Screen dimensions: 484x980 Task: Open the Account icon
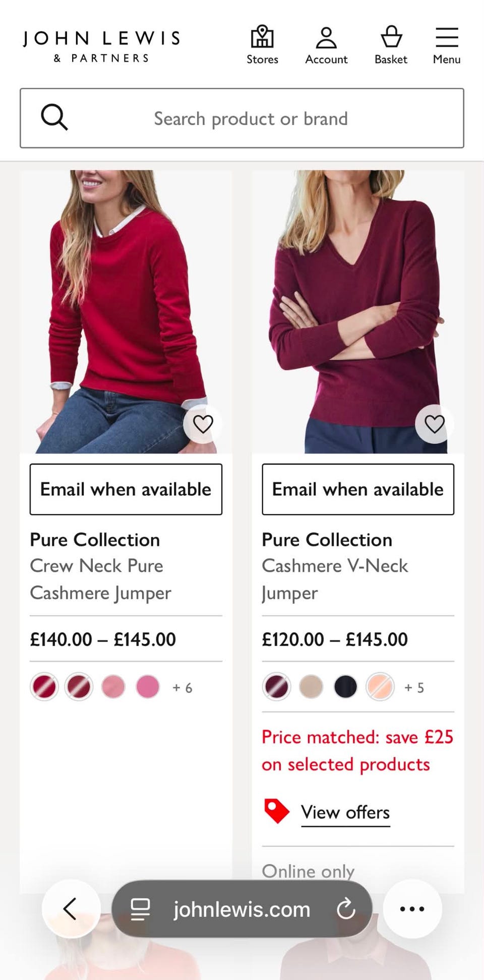(326, 45)
